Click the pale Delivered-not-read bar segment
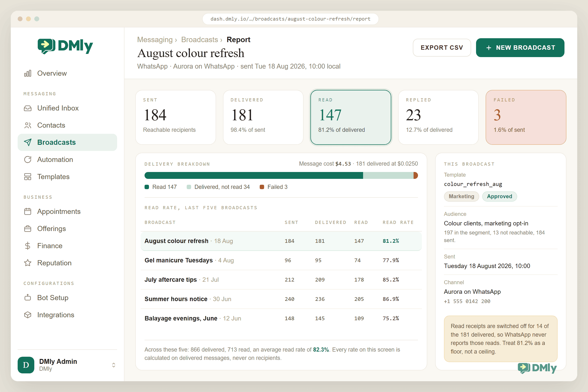The height and width of the screenshot is (392, 588). tap(388, 175)
